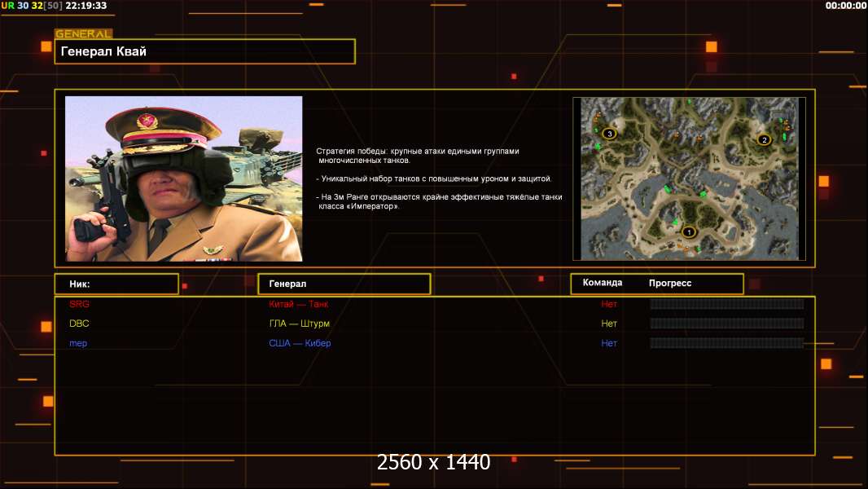868x489 pixels.
Task: Click start position marker 2 on minimap
Action: 765,139
